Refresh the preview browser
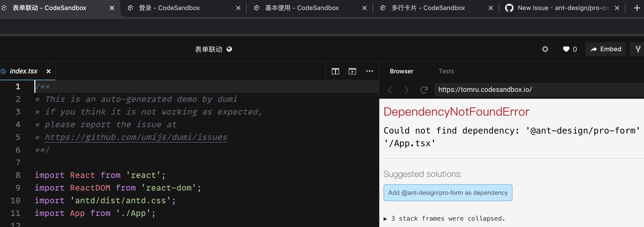 coord(424,90)
